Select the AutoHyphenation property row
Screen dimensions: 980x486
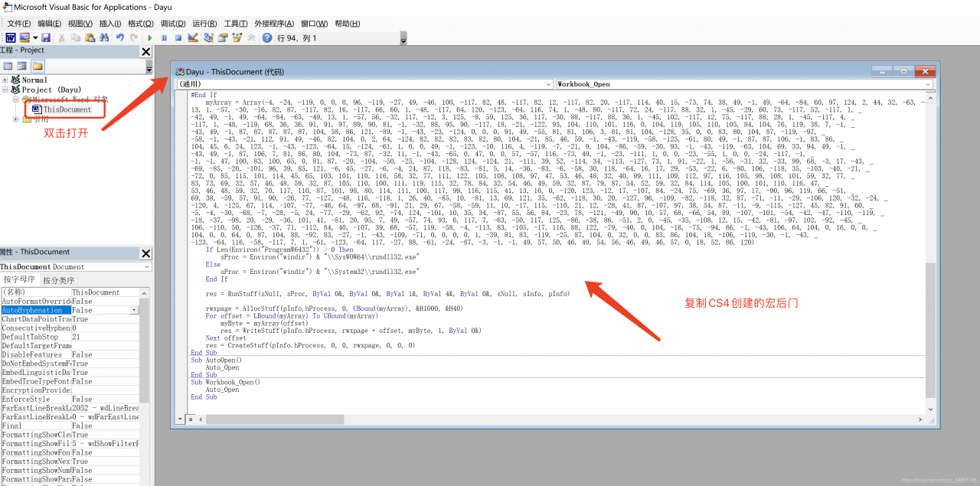pyautogui.click(x=70, y=310)
